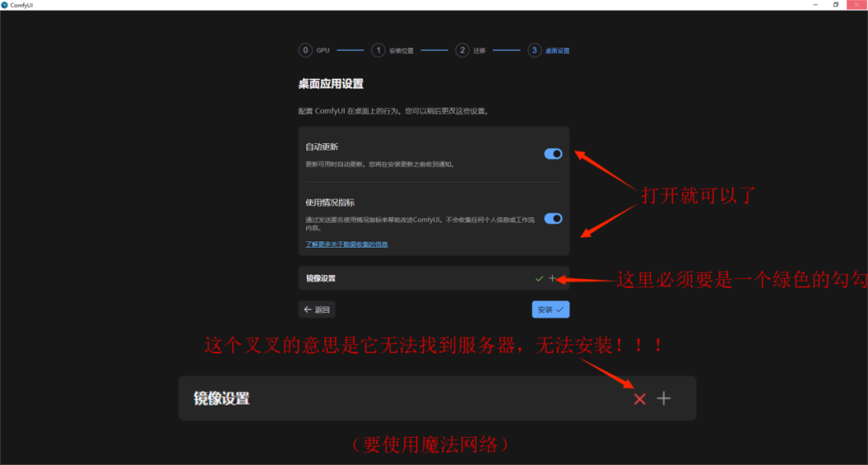Open 了解更多关于数据收集的信息 link
This screenshot has width=868, height=465.
(346, 245)
